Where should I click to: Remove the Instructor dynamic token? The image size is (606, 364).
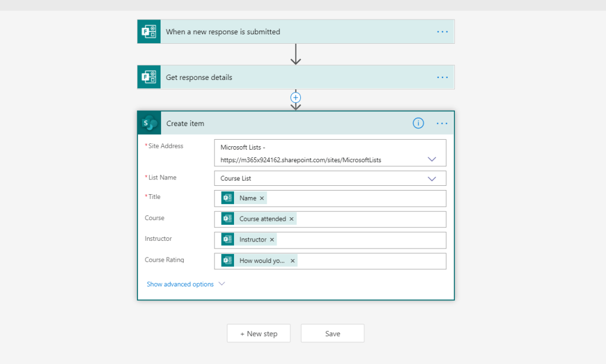(272, 240)
